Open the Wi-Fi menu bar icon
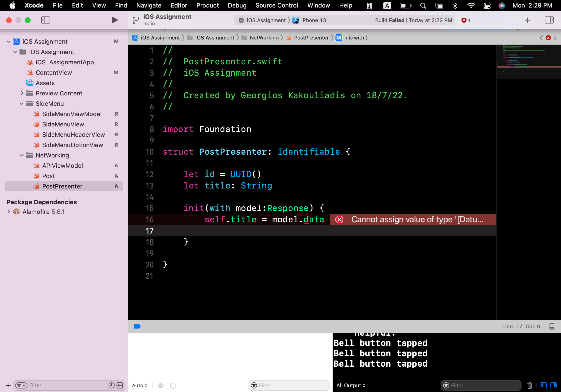The width and height of the screenshot is (561, 392). coord(471,5)
